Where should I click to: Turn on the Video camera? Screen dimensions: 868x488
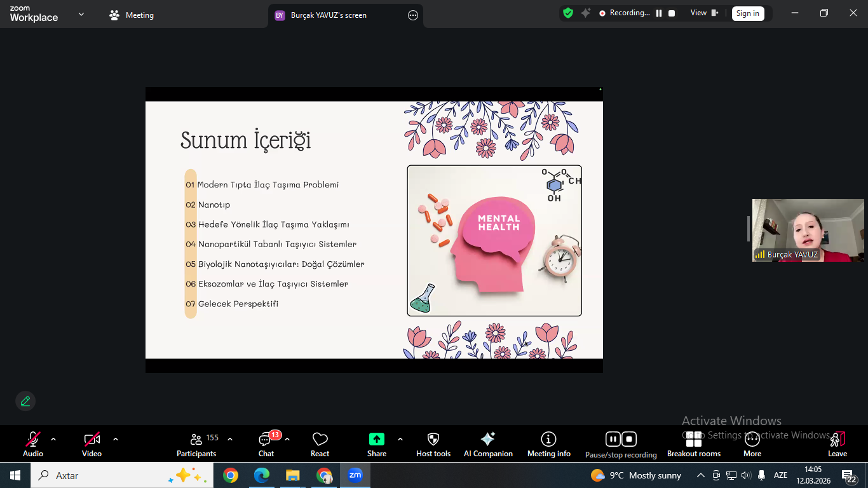click(92, 439)
